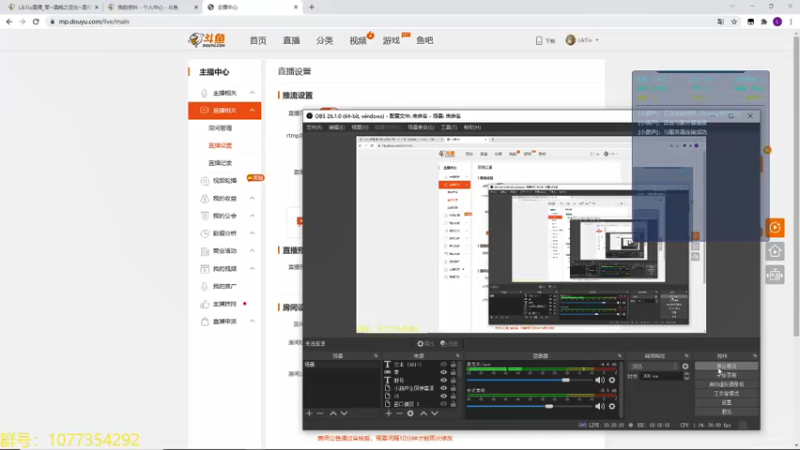Open 编辑(E) menu in OBS menu bar
Viewport: 800px width, 450px height.
[336, 127]
